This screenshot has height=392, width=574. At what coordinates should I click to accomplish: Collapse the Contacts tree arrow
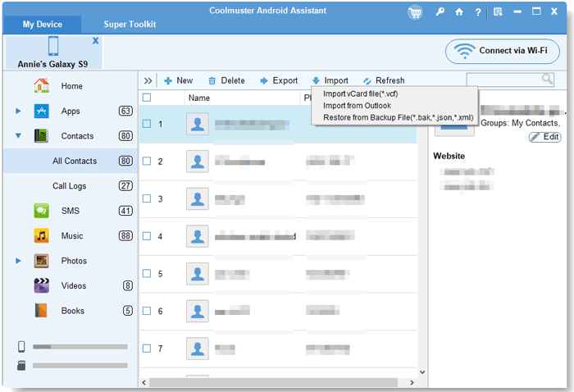click(x=18, y=136)
